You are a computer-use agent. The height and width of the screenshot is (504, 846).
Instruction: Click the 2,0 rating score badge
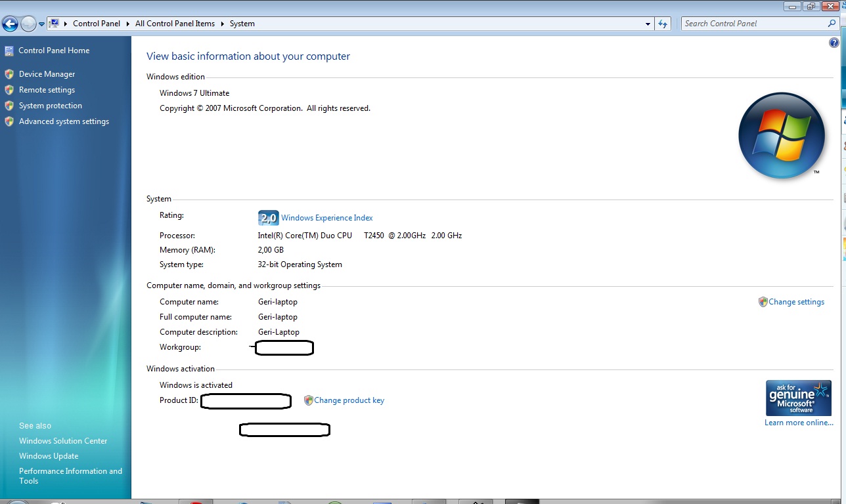click(269, 218)
